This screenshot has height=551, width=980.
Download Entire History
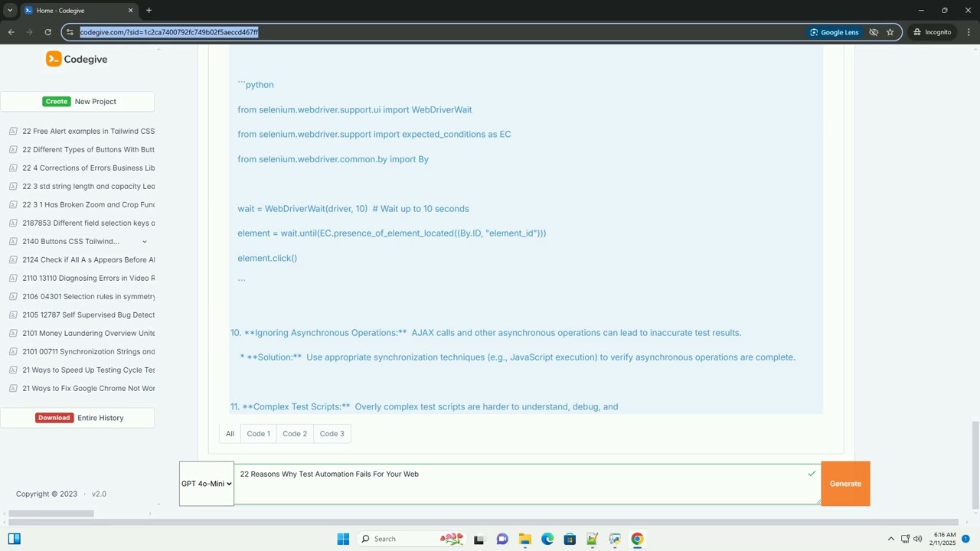click(77, 418)
